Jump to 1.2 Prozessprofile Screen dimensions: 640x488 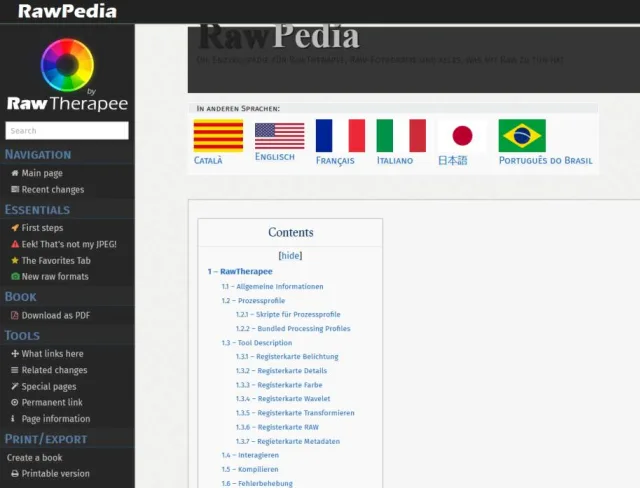click(x=253, y=300)
